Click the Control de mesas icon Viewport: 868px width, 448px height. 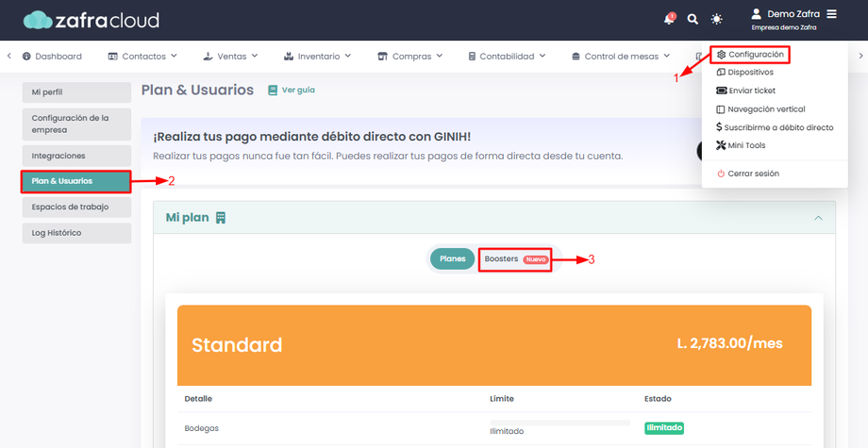576,56
